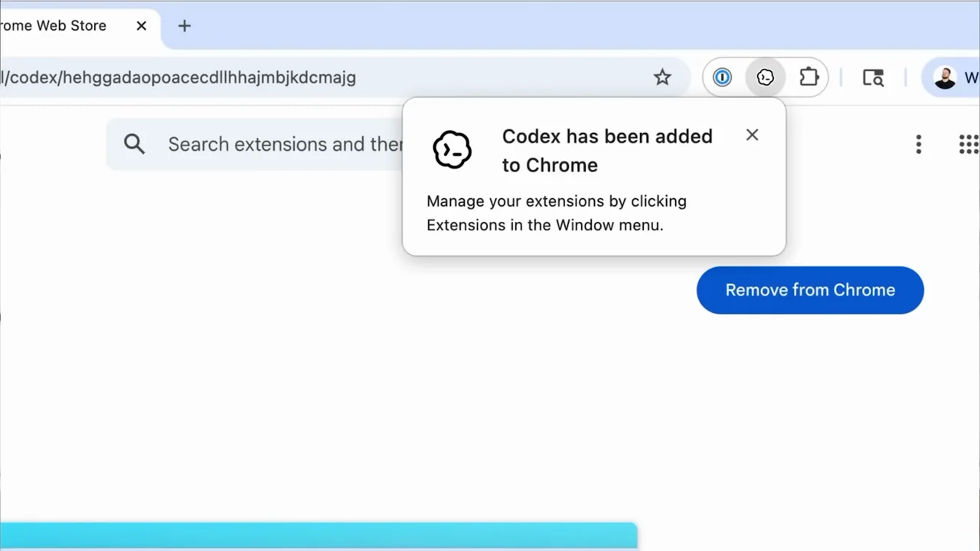Click Remove from Chrome button
This screenshot has width=980, height=551.
pyautogui.click(x=810, y=290)
